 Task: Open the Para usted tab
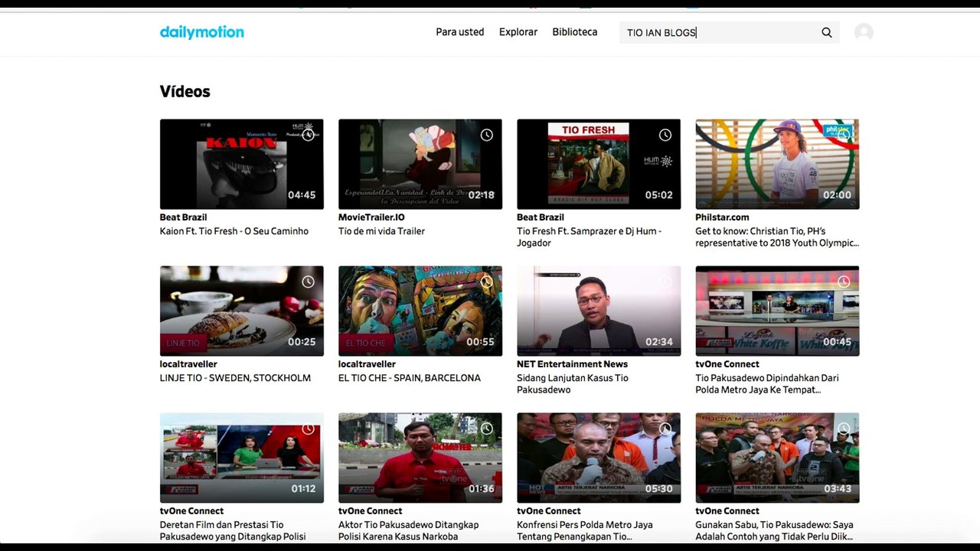[x=460, y=32]
